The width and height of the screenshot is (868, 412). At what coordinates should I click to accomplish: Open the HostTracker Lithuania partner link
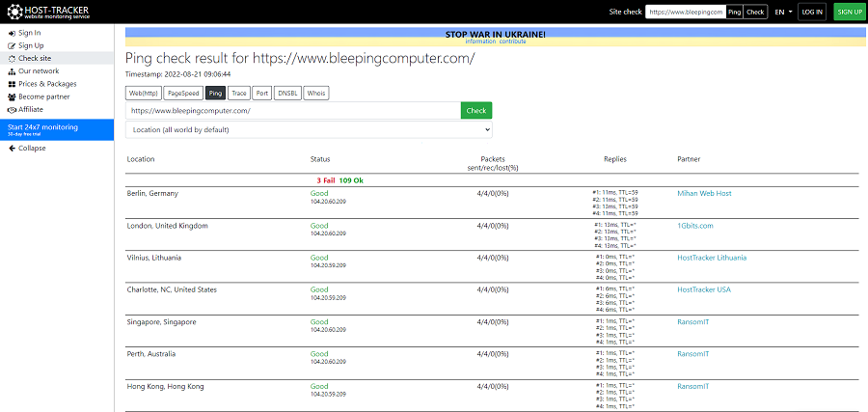point(712,258)
